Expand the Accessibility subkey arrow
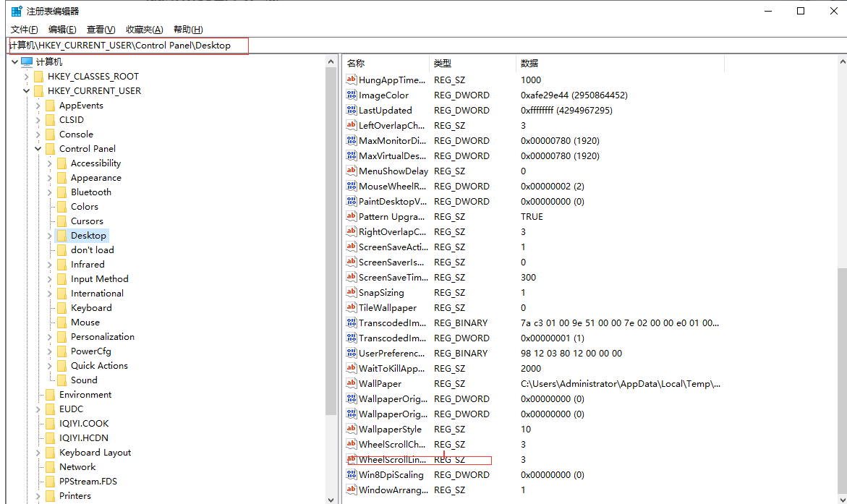The height and width of the screenshot is (504, 847). (x=50, y=163)
